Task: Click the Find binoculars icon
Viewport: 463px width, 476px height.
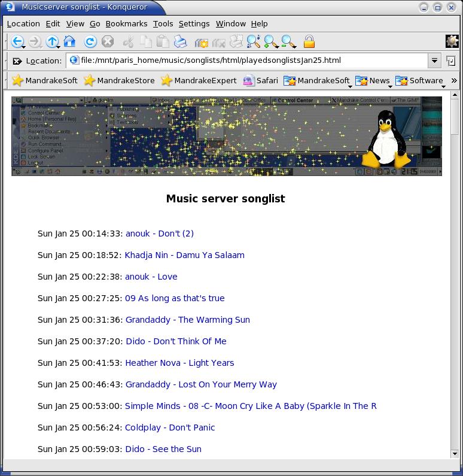Action: [x=253, y=41]
